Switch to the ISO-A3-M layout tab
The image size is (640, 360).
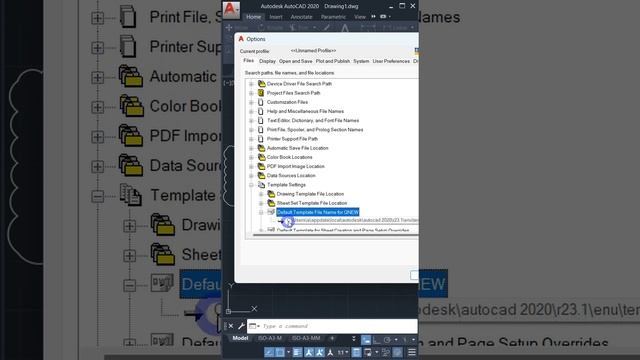click(x=270, y=338)
